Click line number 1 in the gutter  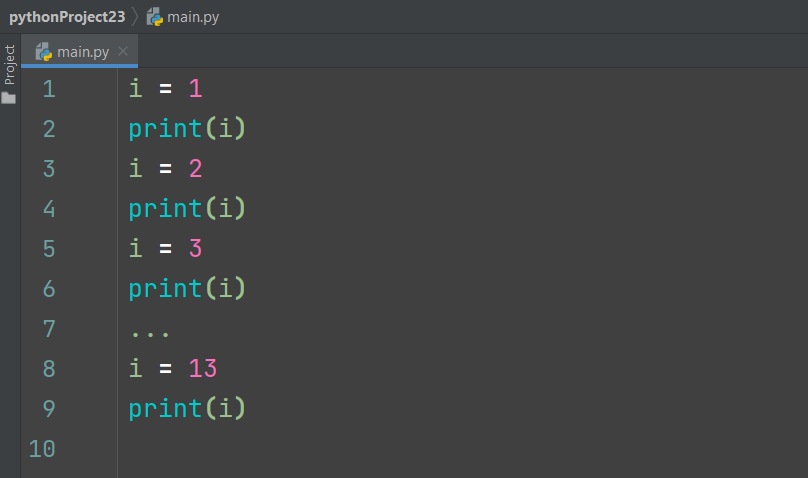tap(49, 89)
